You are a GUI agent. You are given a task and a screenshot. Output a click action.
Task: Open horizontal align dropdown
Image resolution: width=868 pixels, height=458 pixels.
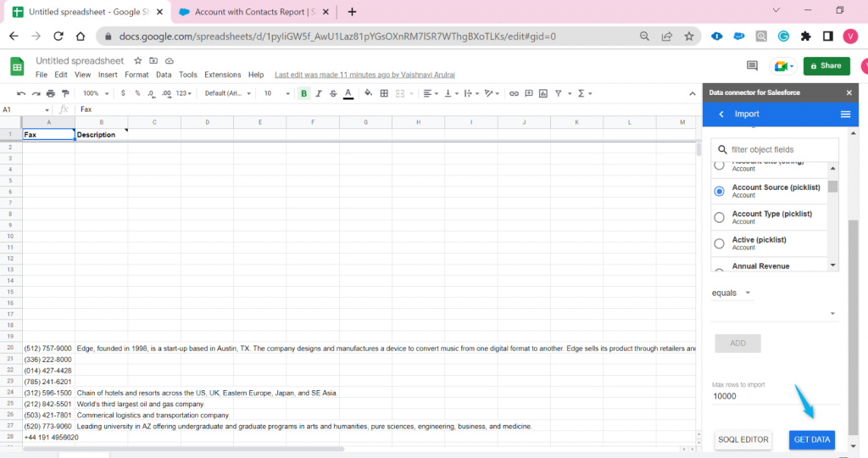pos(431,93)
